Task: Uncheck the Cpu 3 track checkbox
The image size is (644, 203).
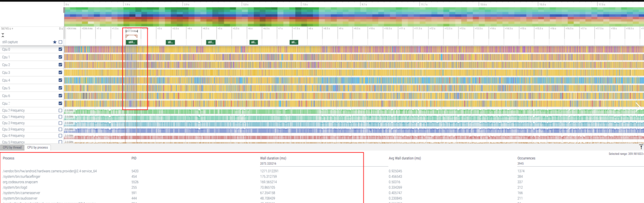Action: coord(60,72)
